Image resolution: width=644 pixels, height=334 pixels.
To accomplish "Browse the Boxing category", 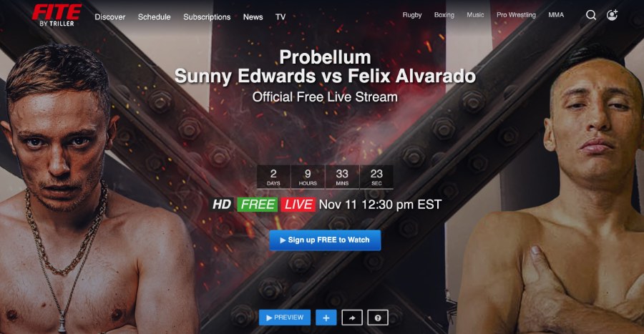I will point(444,15).
